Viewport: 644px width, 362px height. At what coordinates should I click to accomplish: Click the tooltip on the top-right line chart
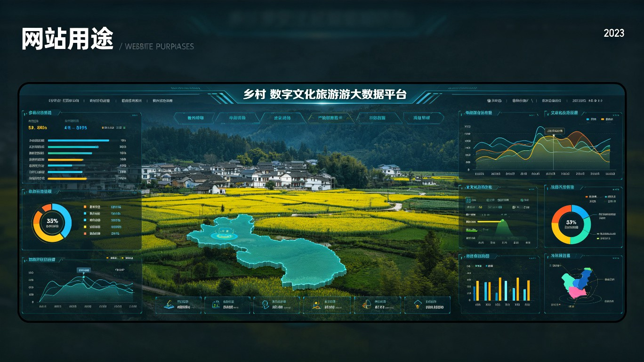click(x=554, y=131)
